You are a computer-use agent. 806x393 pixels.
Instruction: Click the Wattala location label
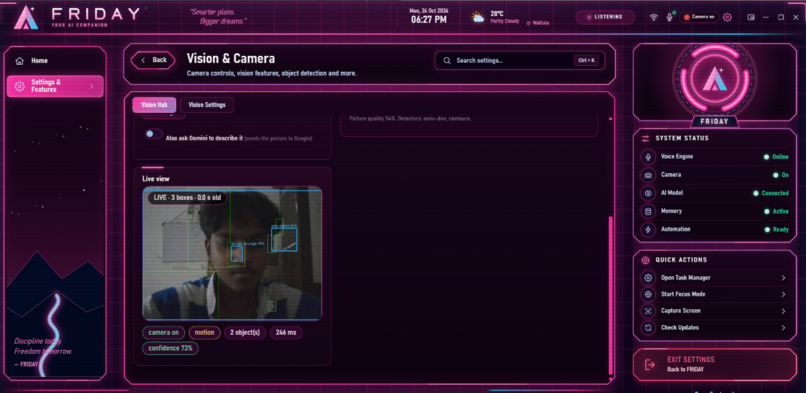538,23
